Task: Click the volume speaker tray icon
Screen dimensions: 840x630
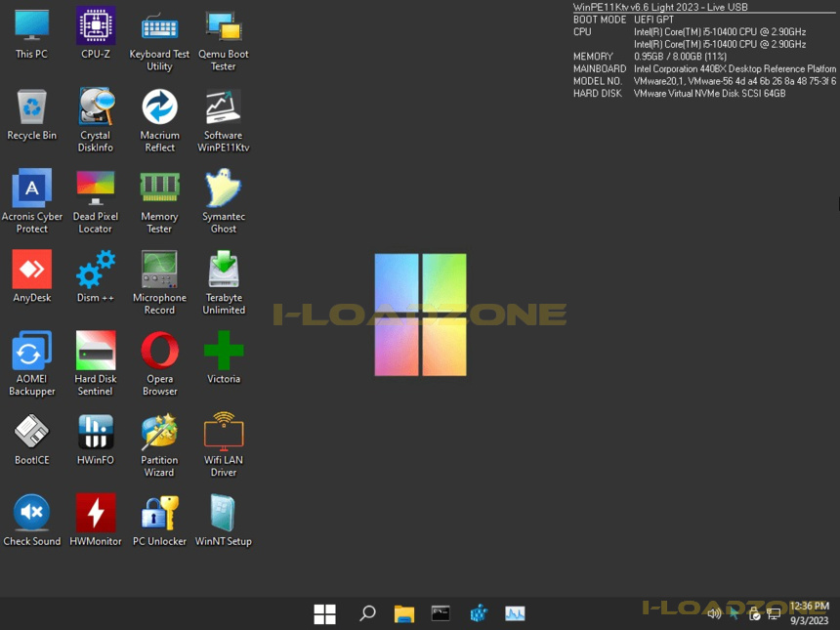Action: coord(714,614)
